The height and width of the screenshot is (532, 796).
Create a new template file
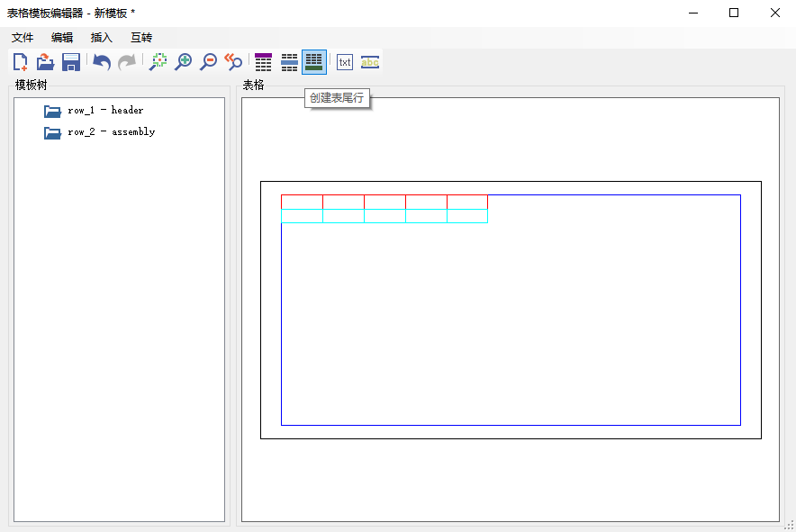(x=21, y=62)
